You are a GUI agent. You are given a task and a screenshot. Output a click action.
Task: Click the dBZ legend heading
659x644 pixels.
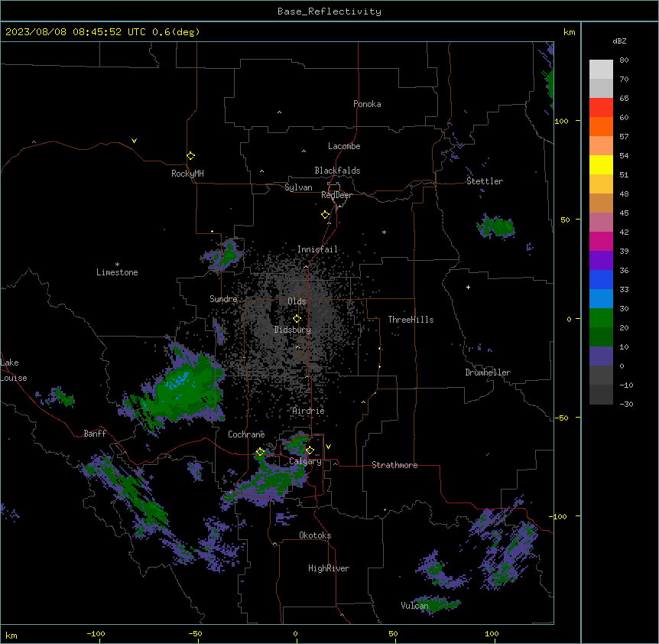(x=619, y=41)
